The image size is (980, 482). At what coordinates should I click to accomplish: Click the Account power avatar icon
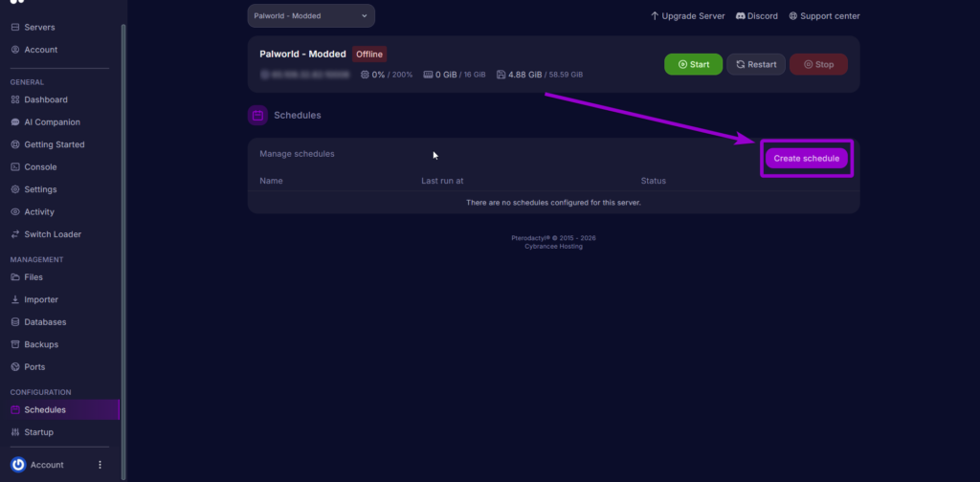click(18, 465)
